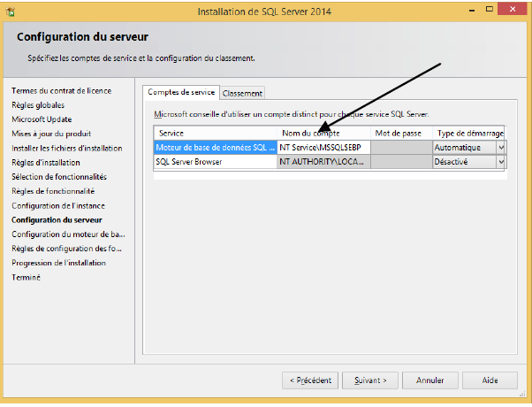Select Sélection de fonctionnalités step
Image resolution: width=532 pixels, height=407 pixels.
pos(59,177)
